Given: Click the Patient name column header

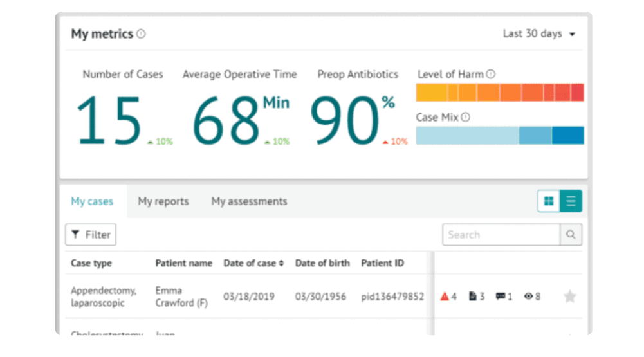Looking at the screenshot, I should pos(183,263).
